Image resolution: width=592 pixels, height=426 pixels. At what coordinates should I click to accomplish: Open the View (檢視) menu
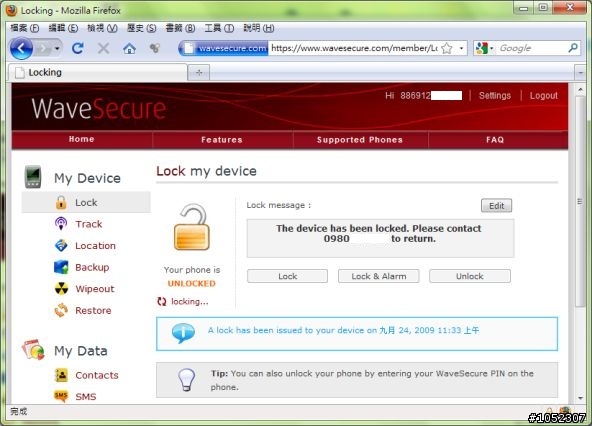coord(102,28)
